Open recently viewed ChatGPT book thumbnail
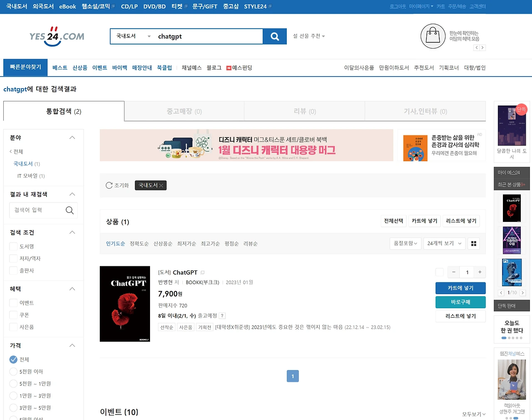This screenshot has width=532, height=420. (512, 208)
